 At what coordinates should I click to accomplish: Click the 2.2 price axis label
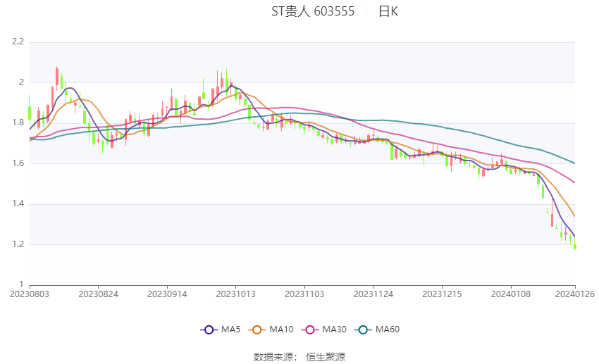[x=18, y=42]
